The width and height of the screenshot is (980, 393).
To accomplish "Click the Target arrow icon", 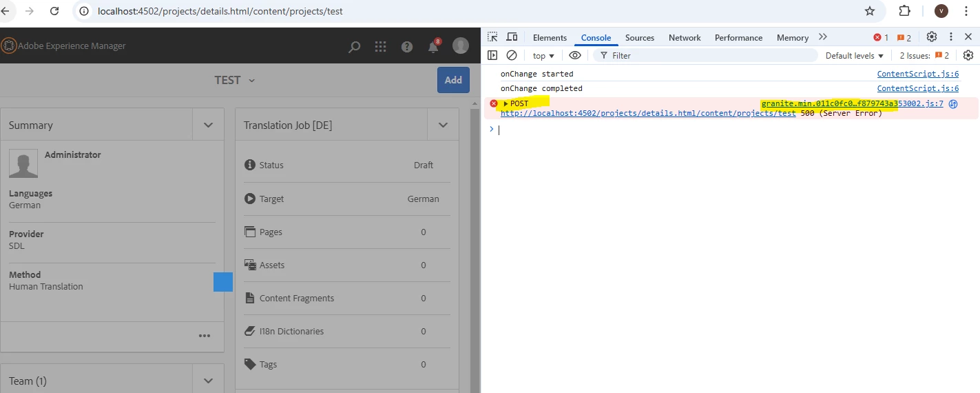I will point(250,199).
